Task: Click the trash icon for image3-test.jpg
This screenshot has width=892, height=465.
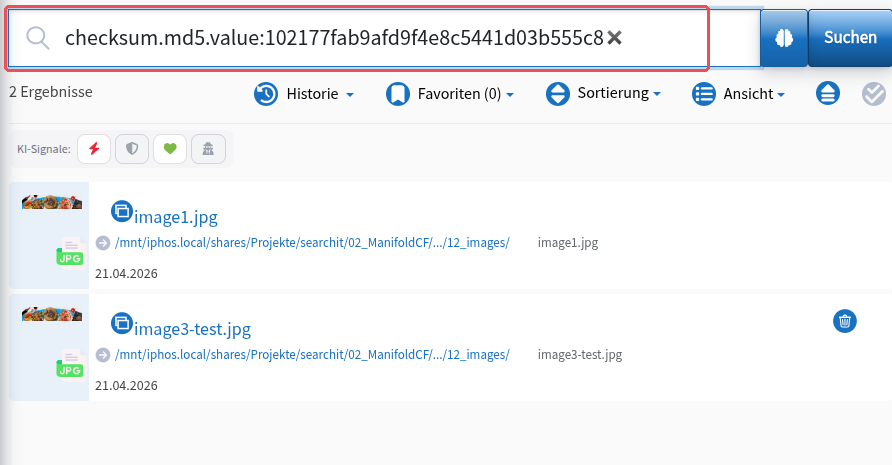Action: [845, 321]
